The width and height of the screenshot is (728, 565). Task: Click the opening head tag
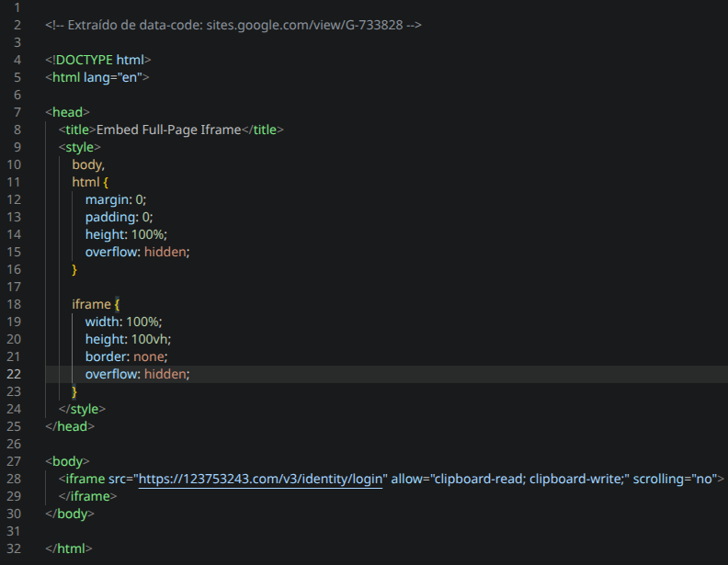(x=67, y=112)
